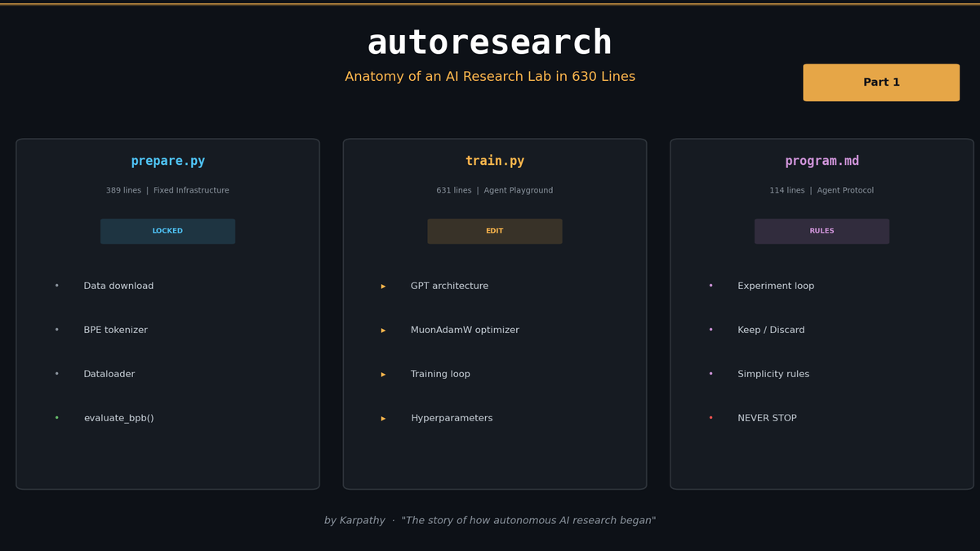Image resolution: width=980 pixels, height=551 pixels.
Task: Select the Keep / Discard list item
Action: pos(770,330)
